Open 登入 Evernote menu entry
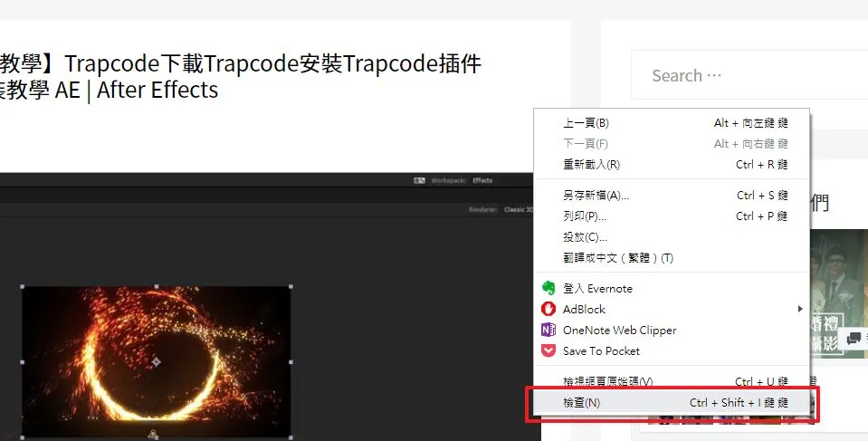 pos(672,288)
